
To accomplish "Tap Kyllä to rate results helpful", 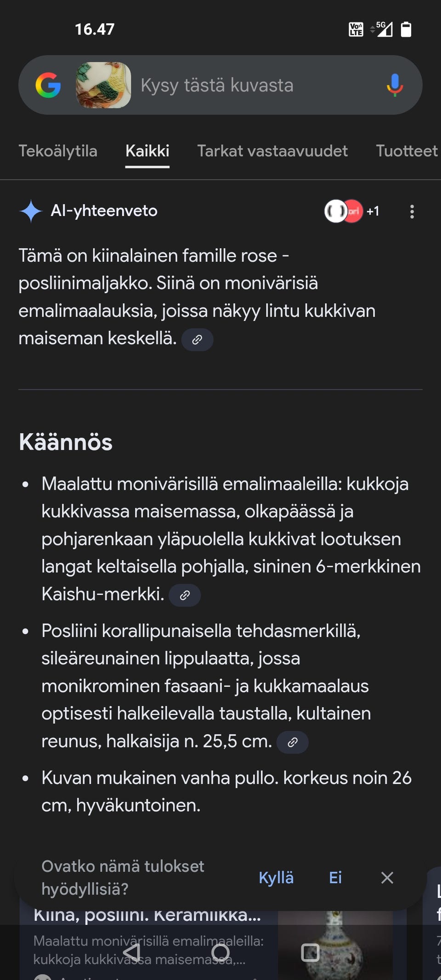I will pos(276,878).
